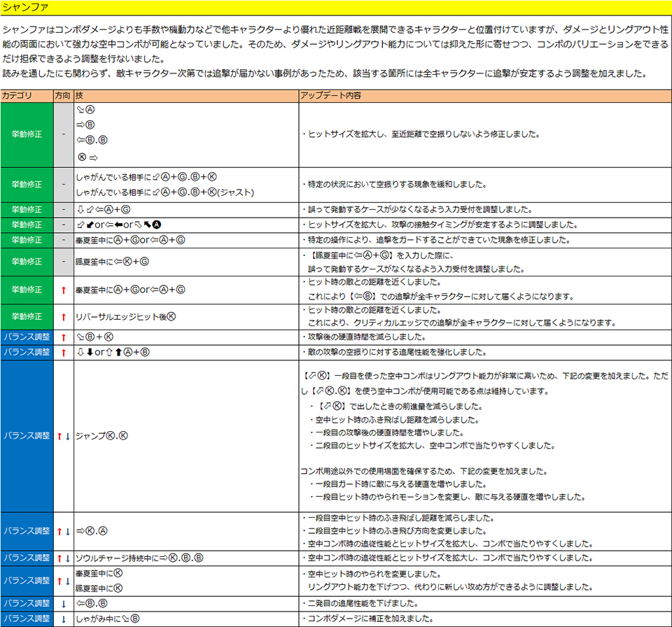Click the Ⓚ ⇒ command in the first row
This screenshot has width=672, height=627.
point(88,157)
